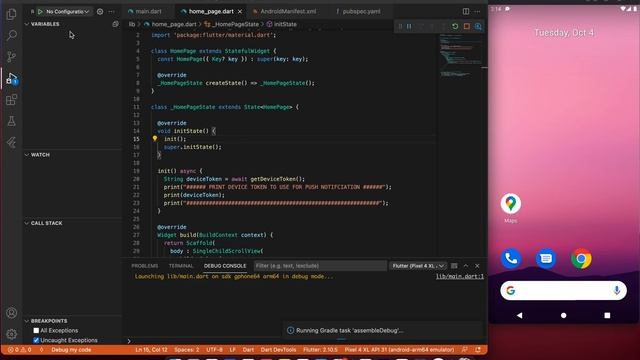Pause the debug session
The height and width of the screenshot is (360, 640).
point(409,26)
